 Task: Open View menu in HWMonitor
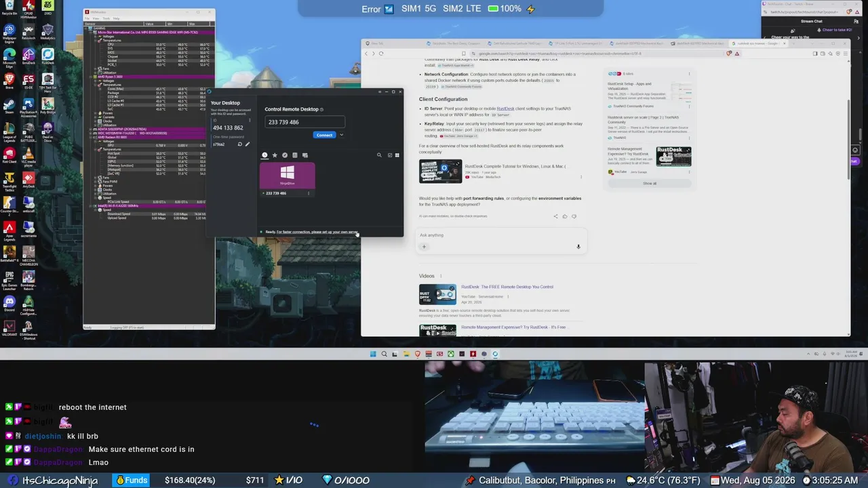(96, 18)
